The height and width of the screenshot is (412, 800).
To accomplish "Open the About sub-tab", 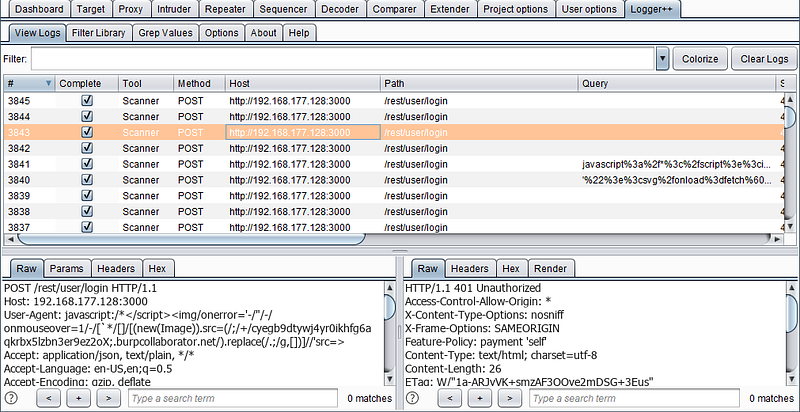I will pyautogui.click(x=263, y=33).
